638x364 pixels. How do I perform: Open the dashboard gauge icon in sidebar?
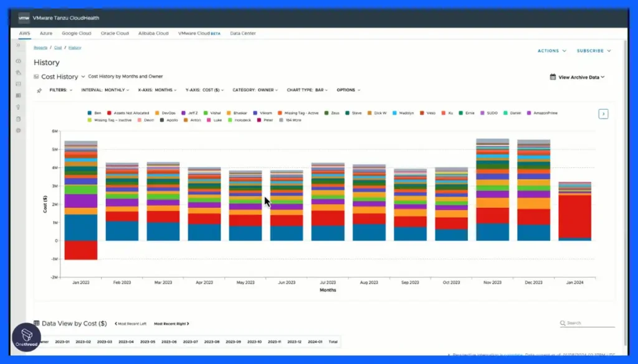coord(18,61)
